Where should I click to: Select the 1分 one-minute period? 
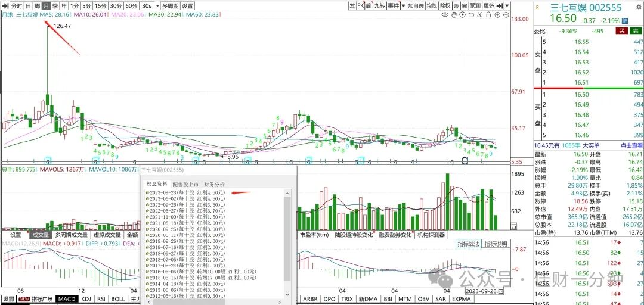click(x=75, y=6)
